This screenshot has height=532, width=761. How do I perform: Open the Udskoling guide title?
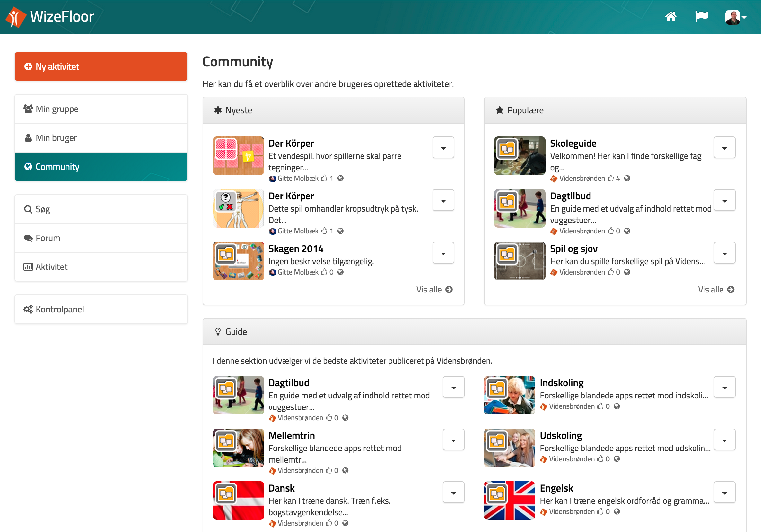point(561,436)
